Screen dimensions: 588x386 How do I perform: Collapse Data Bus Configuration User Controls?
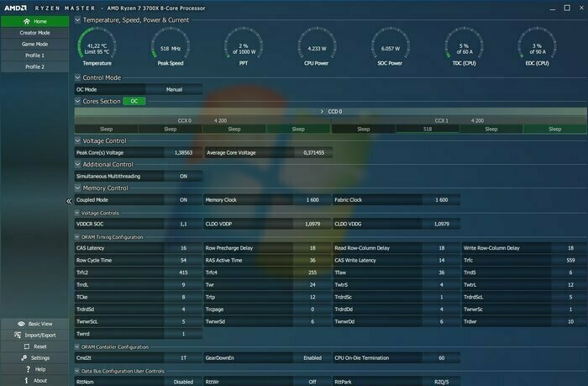(77, 371)
